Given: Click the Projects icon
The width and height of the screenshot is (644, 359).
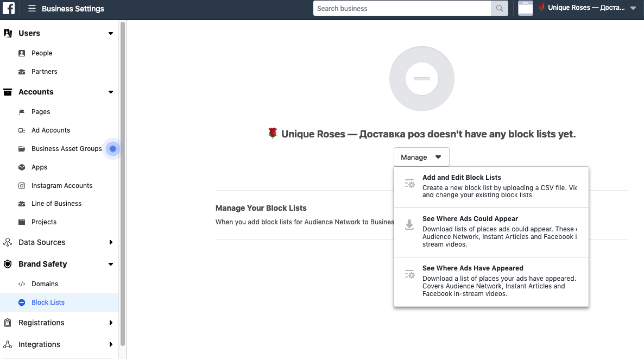Looking at the screenshot, I should pyautogui.click(x=22, y=222).
